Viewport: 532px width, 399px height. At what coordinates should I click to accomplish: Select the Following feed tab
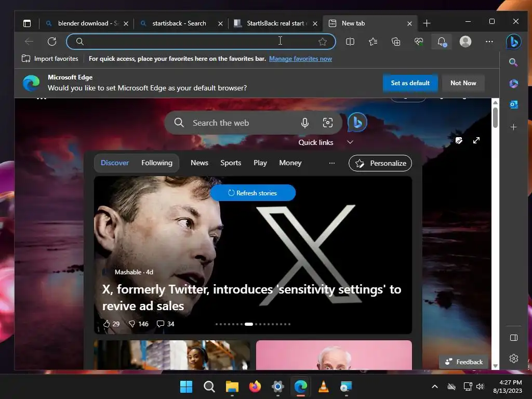(x=157, y=163)
